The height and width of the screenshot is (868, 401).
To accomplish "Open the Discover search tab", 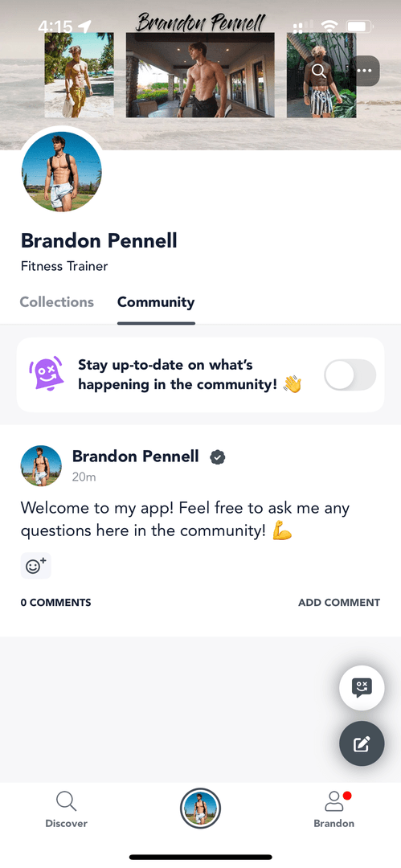I will click(67, 809).
